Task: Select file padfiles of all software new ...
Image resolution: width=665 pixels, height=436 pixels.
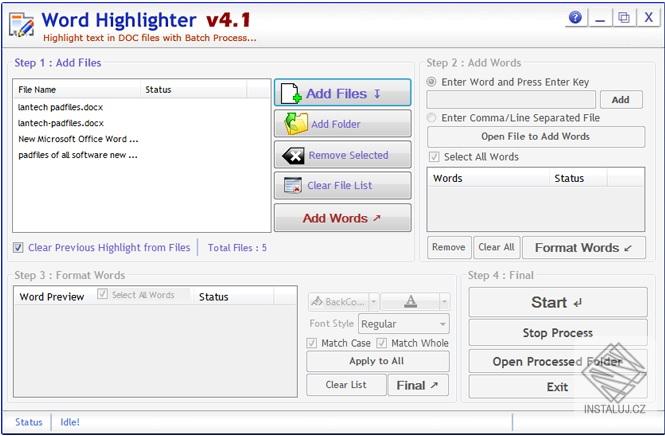Action: coord(78,155)
